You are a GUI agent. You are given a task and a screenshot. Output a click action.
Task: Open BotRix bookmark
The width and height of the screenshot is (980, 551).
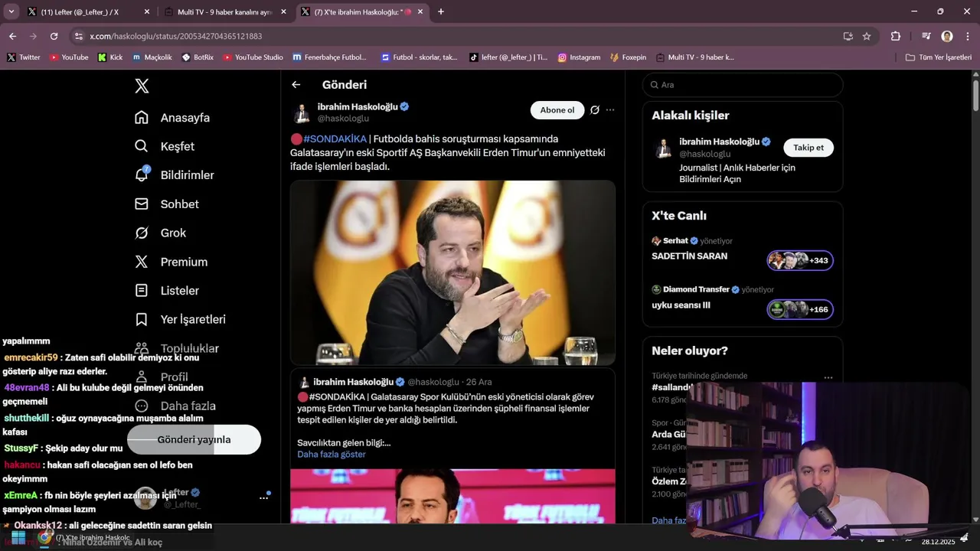coord(198,57)
